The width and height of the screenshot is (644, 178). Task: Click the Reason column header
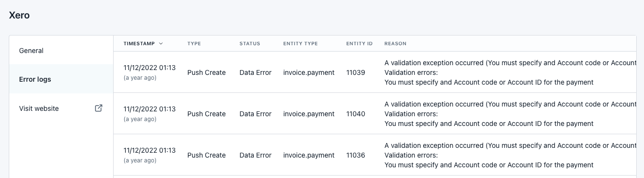point(395,43)
